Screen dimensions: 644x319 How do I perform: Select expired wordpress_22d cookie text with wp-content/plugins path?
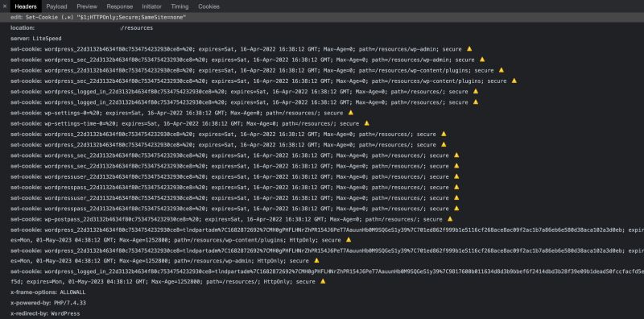pyautogui.click(x=252, y=70)
